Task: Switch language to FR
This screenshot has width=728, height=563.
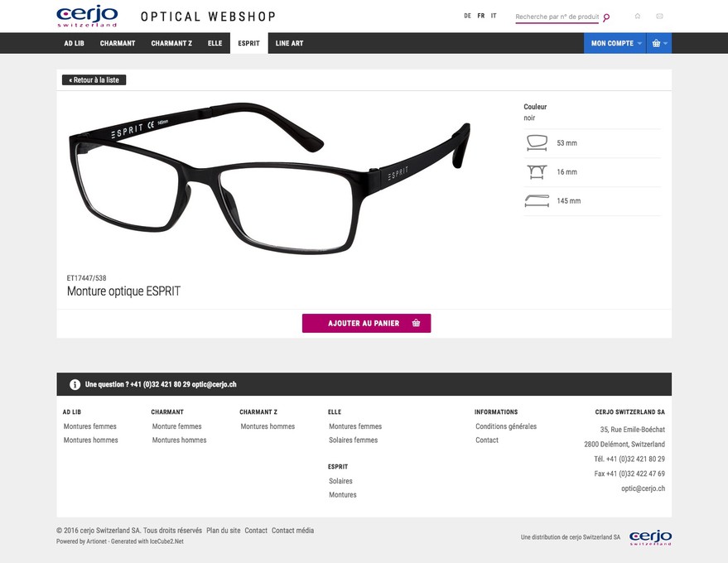Action: (481, 16)
